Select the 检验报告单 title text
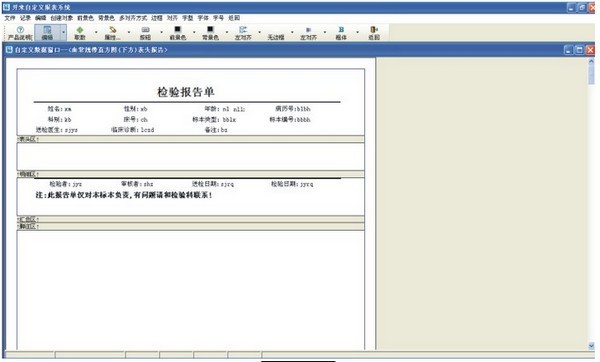Screen dimensions: 600x362 [x=186, y=92]
